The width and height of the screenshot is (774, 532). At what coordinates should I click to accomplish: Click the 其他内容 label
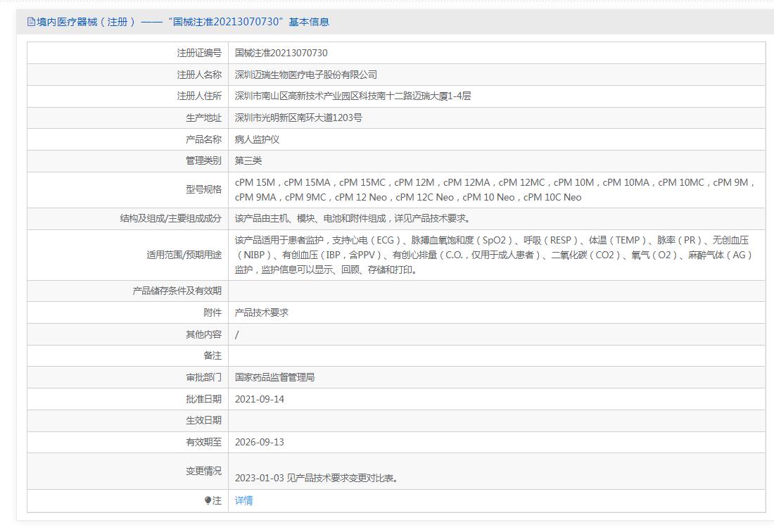coord(204,334)
